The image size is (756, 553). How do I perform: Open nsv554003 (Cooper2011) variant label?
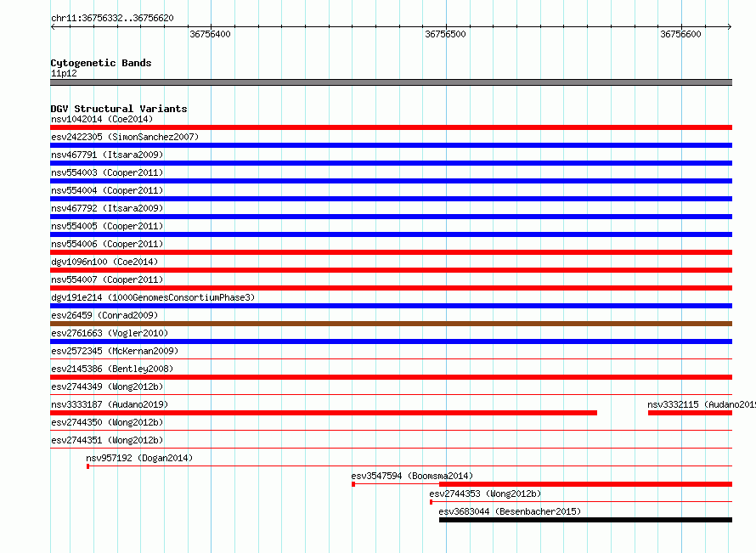point(107,172)
